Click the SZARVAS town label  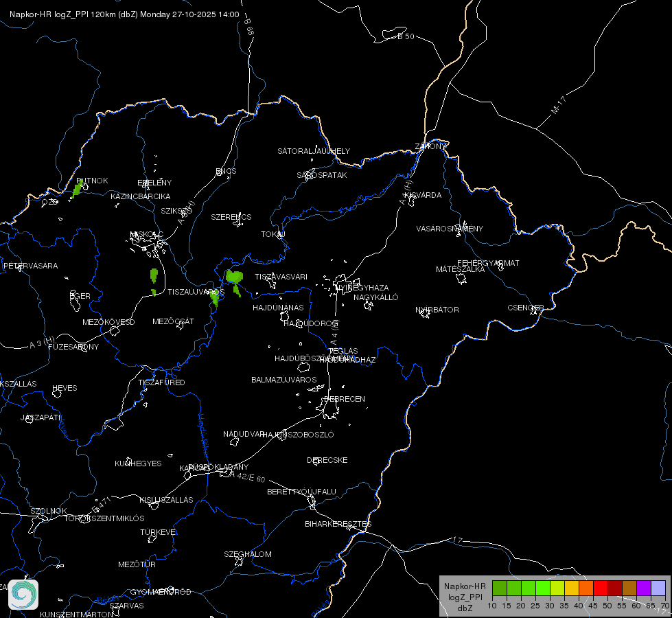(x=126, y=606)
